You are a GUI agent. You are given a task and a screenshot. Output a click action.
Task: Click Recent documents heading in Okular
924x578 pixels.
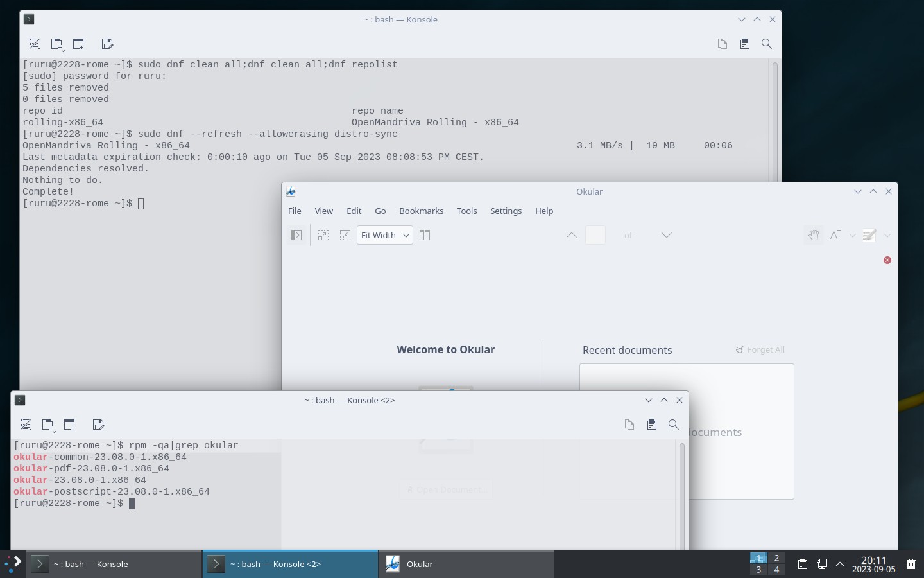pos(627,350)
